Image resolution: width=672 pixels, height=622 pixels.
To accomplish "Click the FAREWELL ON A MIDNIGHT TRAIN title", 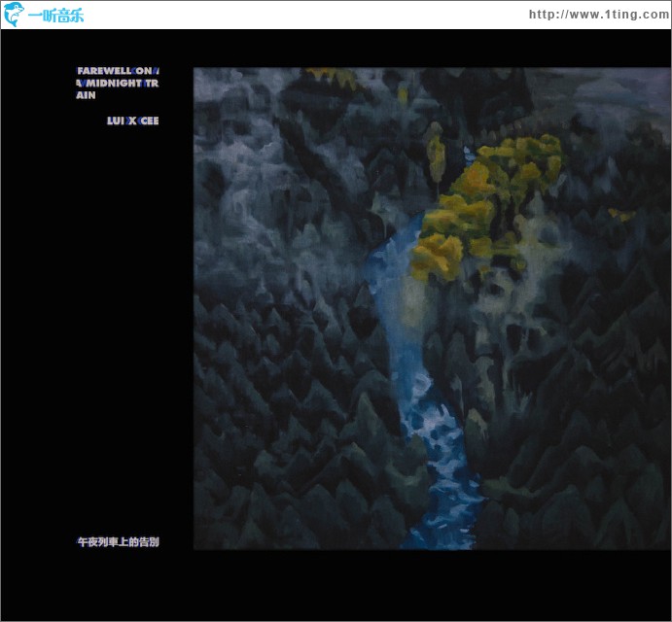I will click(118, 84).
